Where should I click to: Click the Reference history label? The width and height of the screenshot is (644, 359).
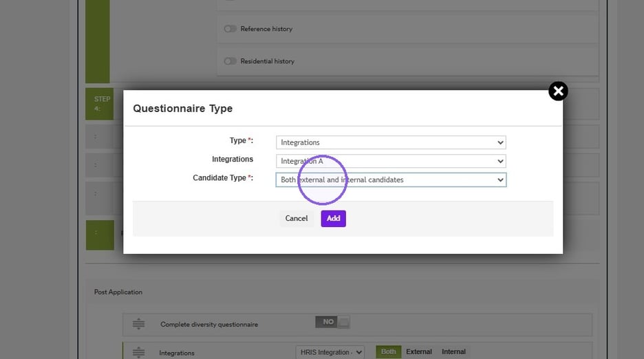click(x=266, y=29)
